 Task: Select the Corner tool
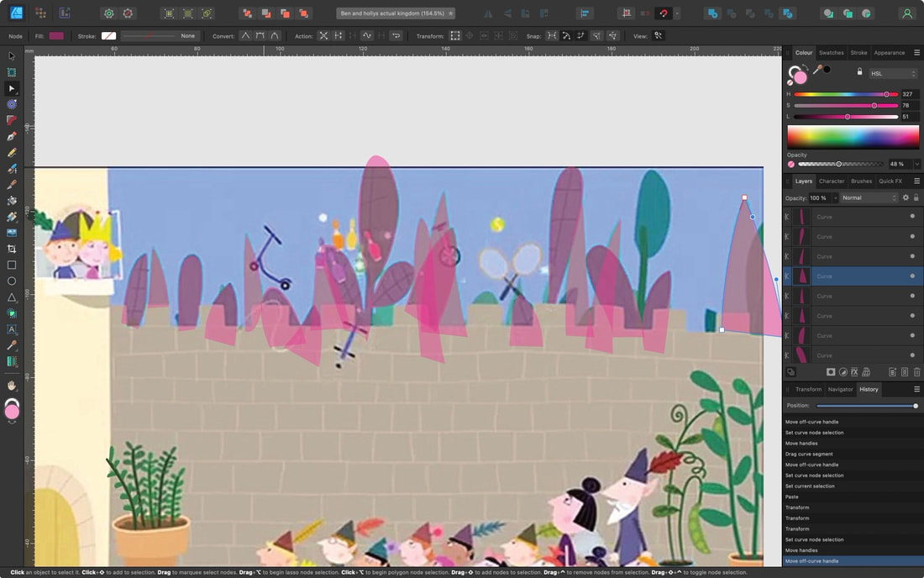point(11,120)
